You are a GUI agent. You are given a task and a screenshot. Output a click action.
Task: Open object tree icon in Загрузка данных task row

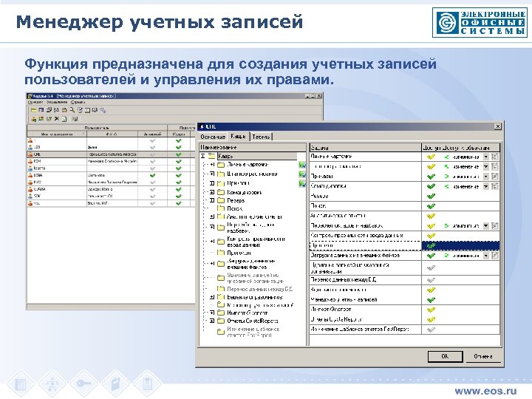[494, 256]
